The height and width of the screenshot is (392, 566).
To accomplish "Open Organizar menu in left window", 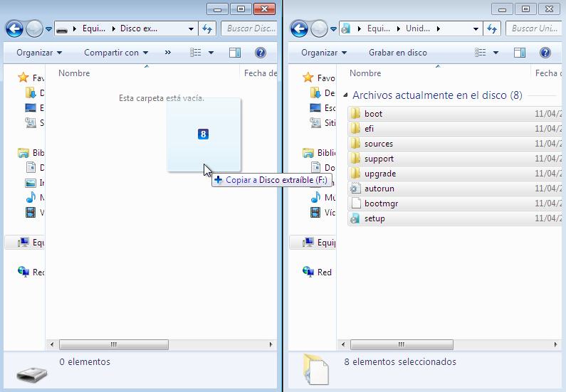I will coord(39,53).
